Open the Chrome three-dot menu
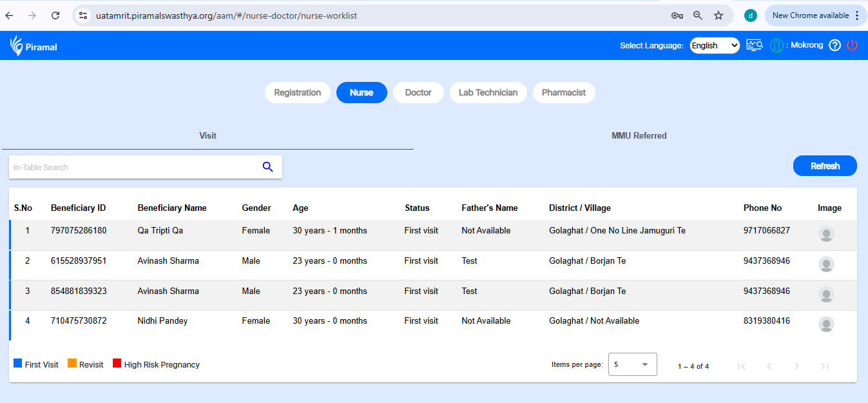The image size is (868, 403). point(857,15)
